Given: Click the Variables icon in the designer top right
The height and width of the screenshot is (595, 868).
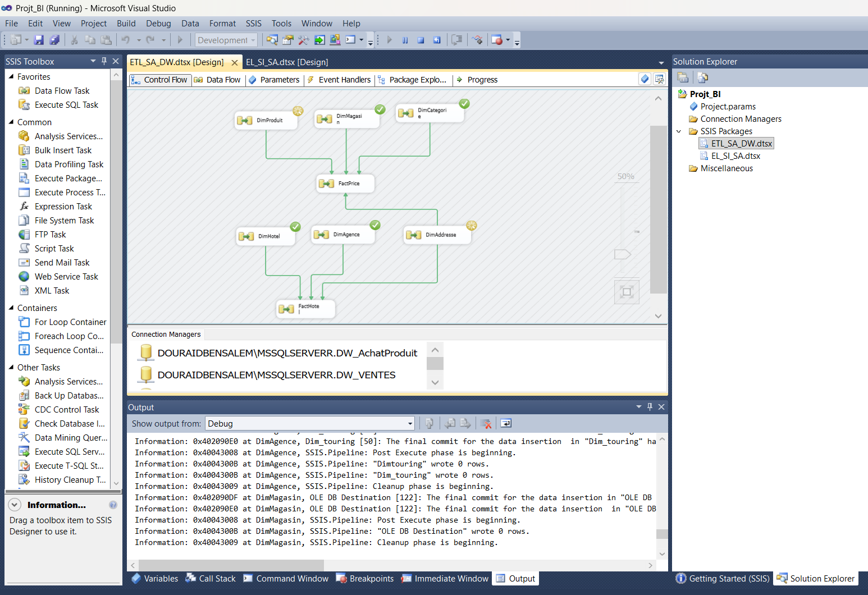Looking at the screenshot, I should click(x=645, y=79).
